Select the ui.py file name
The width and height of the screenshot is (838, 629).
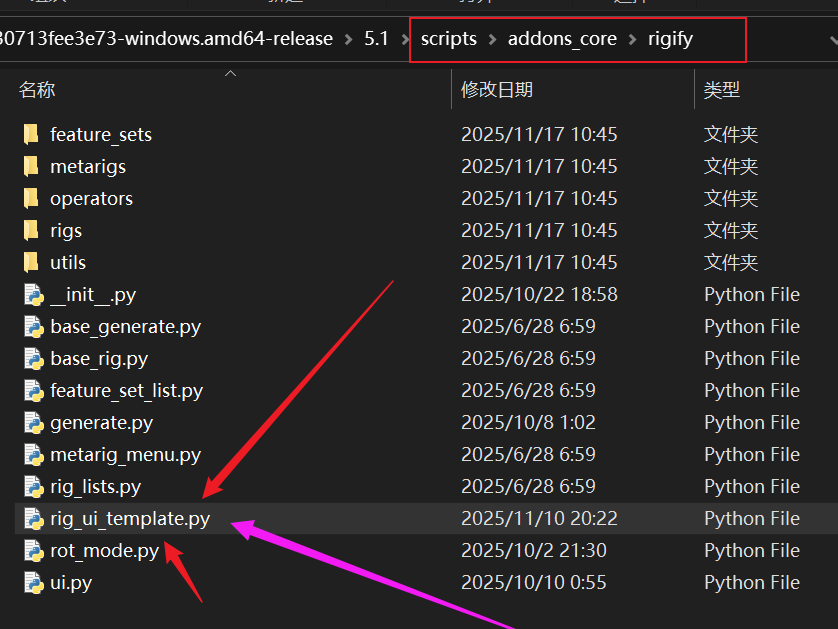pyautogui.click(x=71, y=584)
